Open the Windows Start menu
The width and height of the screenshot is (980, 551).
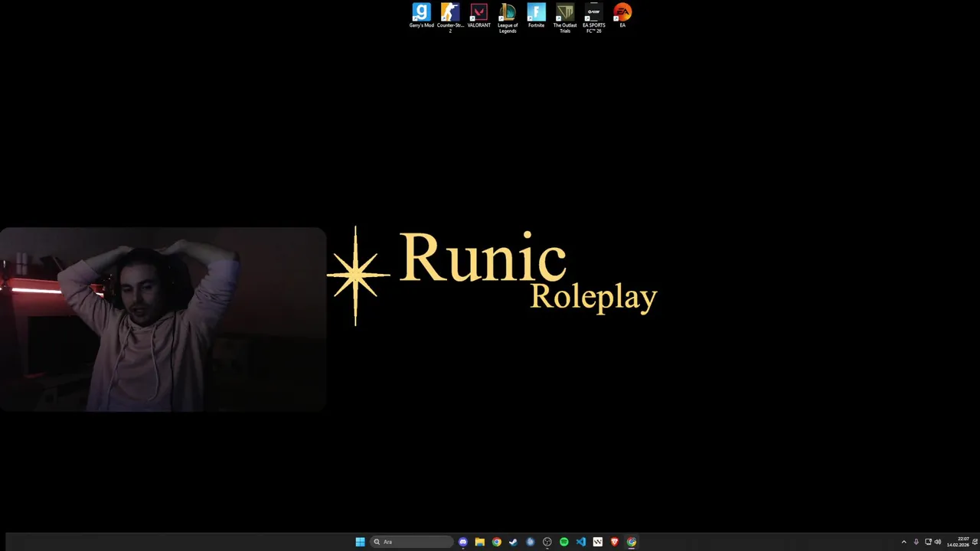[360, 542]
